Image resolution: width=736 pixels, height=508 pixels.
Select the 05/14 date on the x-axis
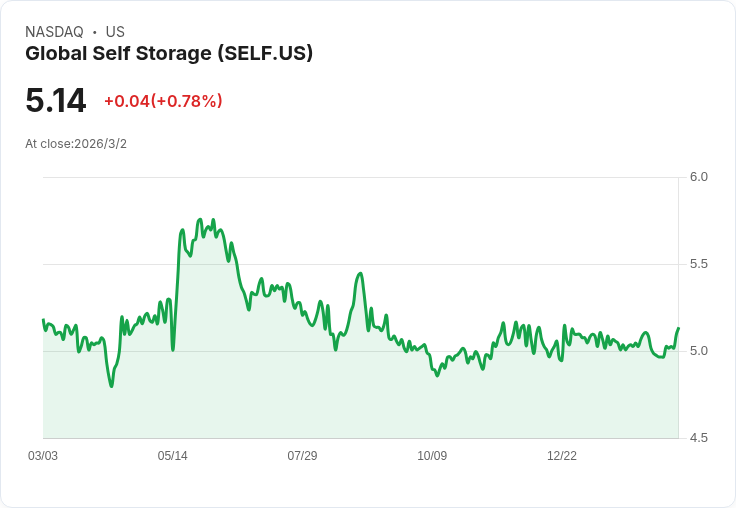click(x=173, y=456)
